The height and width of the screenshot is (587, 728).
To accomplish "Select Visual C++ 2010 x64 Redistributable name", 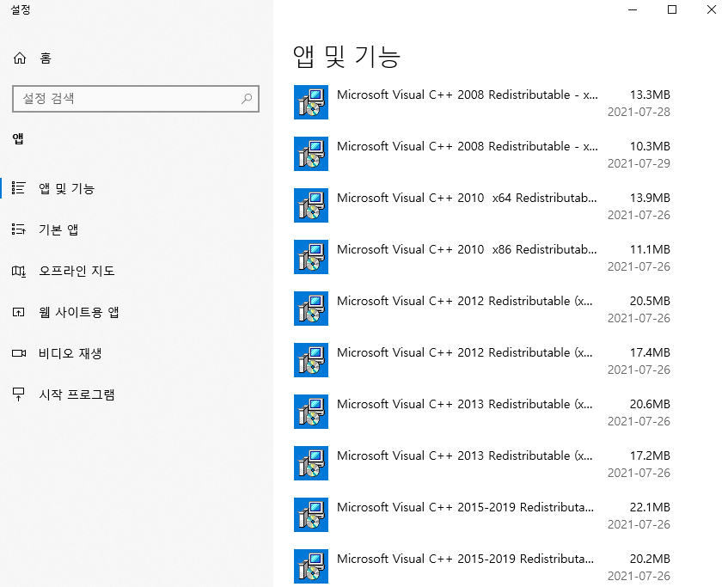I will pos(467,198).
